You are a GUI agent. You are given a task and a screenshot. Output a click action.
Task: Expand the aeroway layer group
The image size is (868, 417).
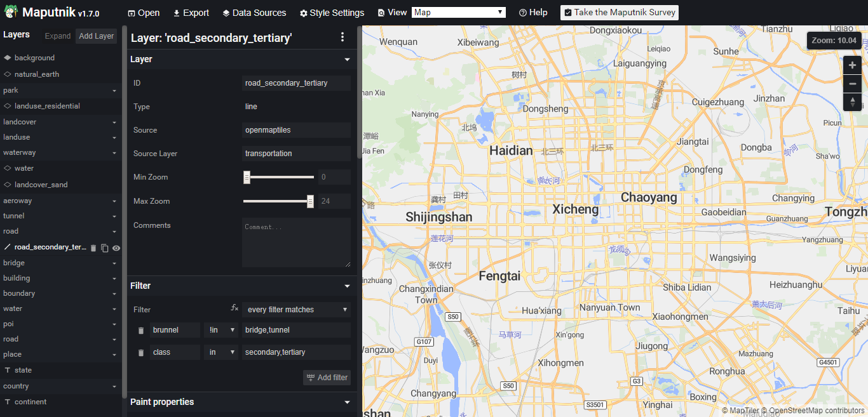(60, 201)
